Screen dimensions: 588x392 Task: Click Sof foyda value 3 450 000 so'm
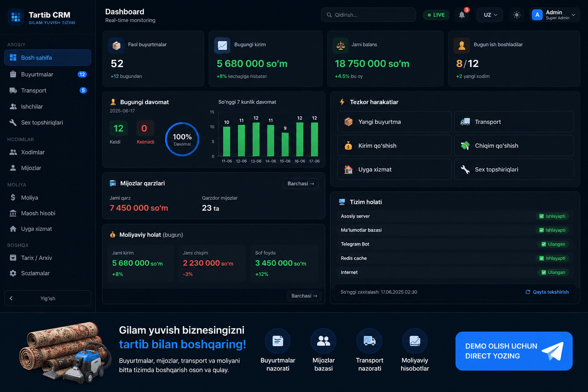[280, 264]
